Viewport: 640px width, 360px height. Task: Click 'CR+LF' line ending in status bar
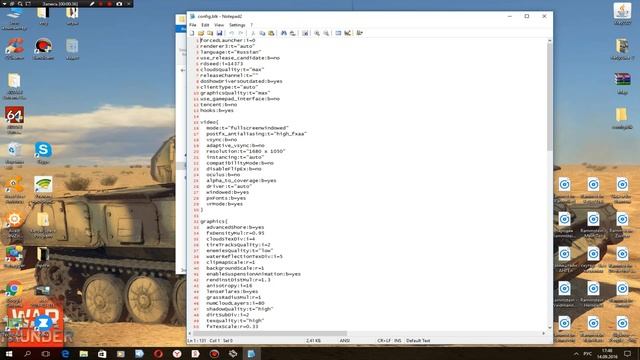click(x=384, y=340)
